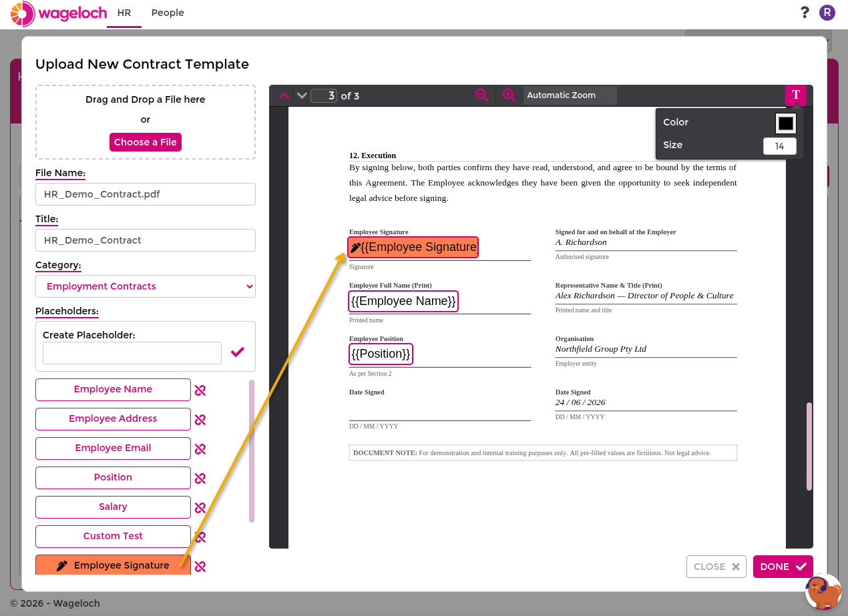Open the Category dropdown

tap(146, 286)
